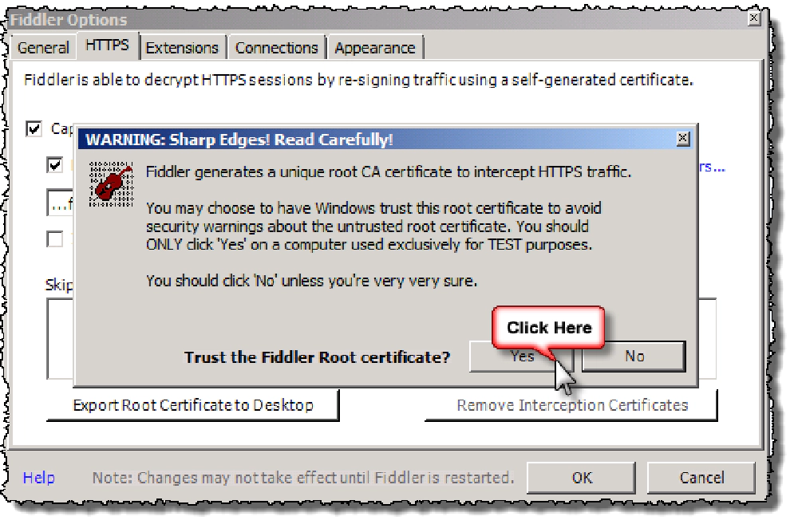Click the warning dialog title bar text
Viewport: 798px width, 532px height.
tap(239, 140)
